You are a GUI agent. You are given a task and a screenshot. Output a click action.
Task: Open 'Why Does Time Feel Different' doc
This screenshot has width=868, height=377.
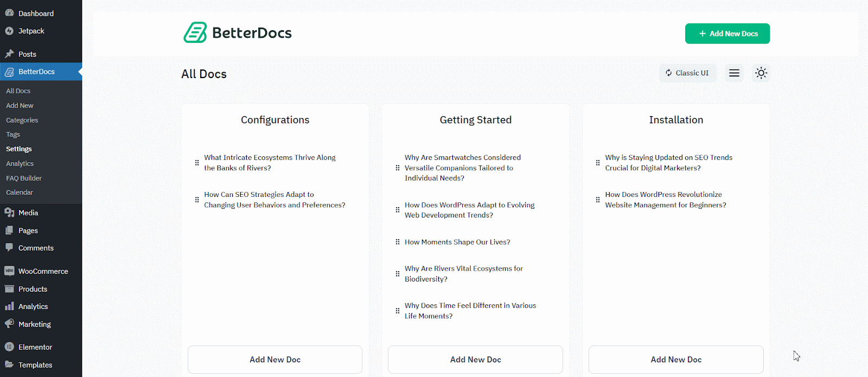470,311
